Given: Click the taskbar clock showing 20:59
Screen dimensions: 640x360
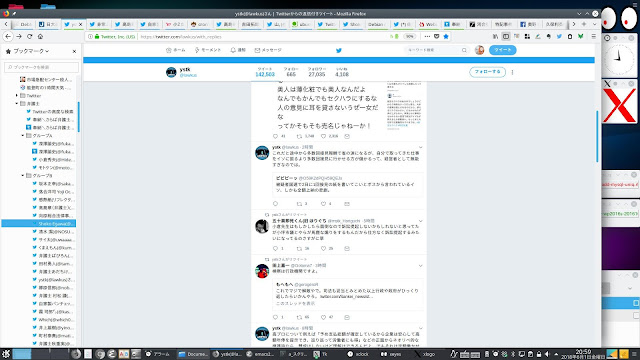Looking at the screenshot, I should 582,354.
